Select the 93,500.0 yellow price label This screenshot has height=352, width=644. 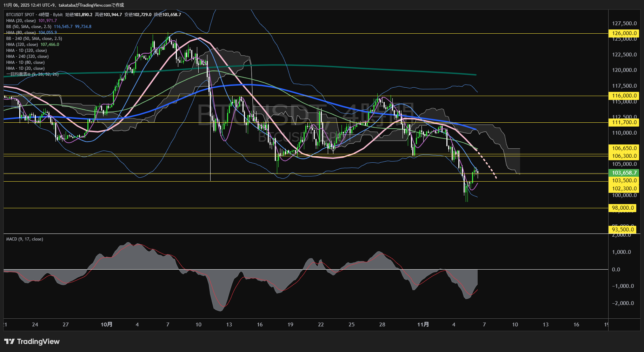(x=623, y=230)
